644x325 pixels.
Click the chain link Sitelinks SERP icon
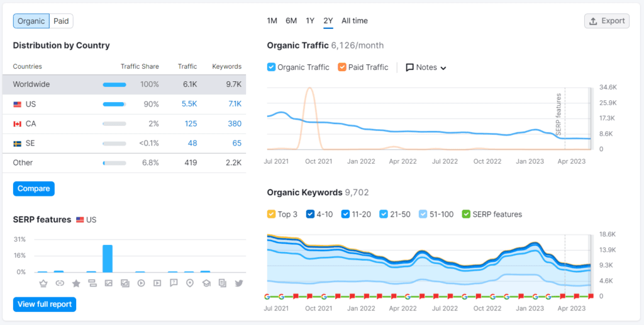click(60, 283)
